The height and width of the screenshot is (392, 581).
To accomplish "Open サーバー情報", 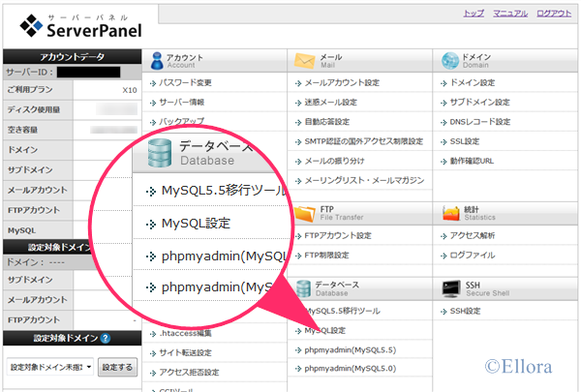I will [x=182, y=103].
